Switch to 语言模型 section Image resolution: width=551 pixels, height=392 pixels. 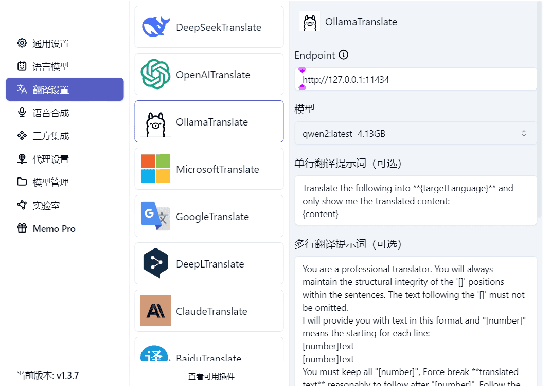tap(50, 67)
